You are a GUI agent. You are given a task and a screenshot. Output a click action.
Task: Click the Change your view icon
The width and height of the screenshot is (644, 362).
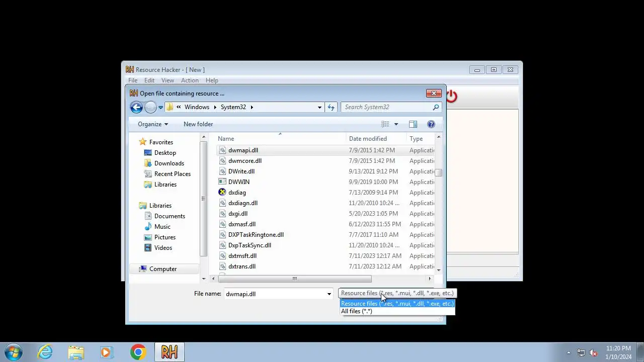coord(385,124)
